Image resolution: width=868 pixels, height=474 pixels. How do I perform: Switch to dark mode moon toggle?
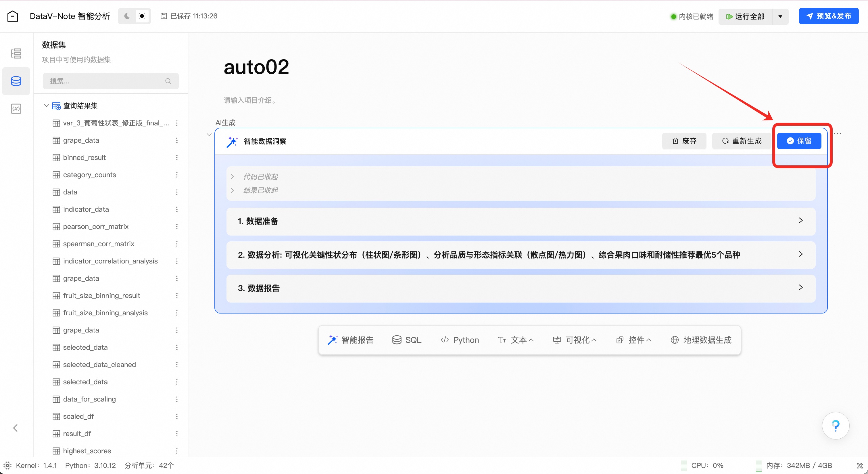pos(127,16)
